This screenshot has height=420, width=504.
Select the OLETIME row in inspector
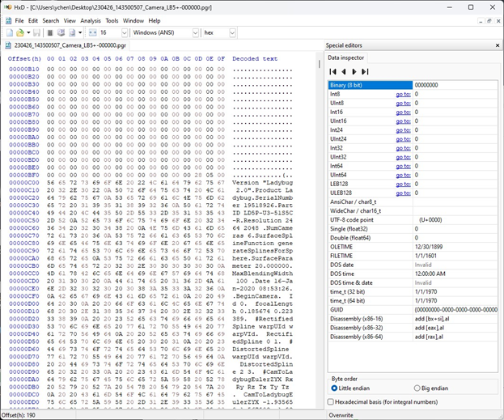tap(413, 247)
